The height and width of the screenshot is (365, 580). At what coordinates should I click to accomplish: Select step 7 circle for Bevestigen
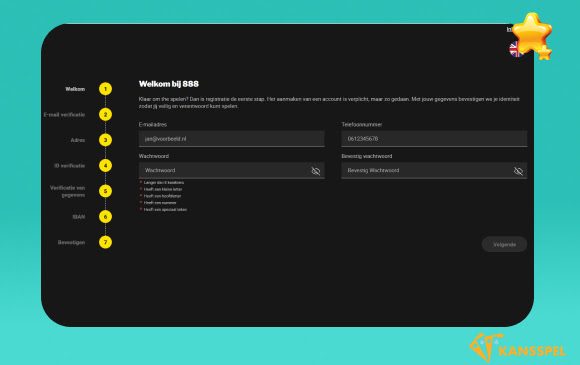[x=105, y=242]
